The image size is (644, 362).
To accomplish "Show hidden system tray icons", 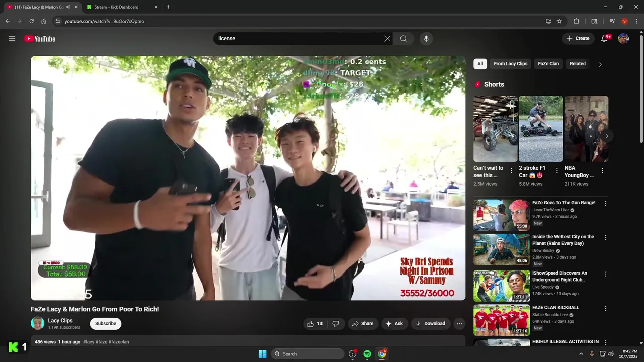I will (x=581, y=354).
